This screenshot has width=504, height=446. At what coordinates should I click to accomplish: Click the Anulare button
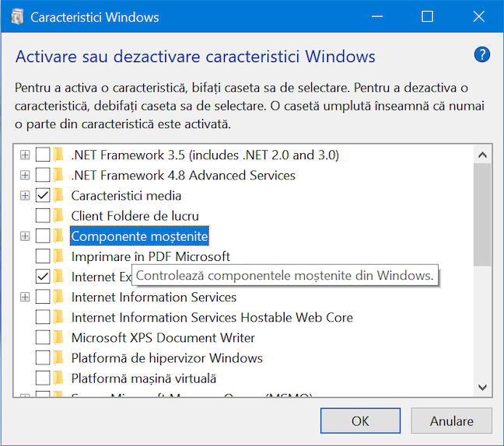(x=451, y=420)
